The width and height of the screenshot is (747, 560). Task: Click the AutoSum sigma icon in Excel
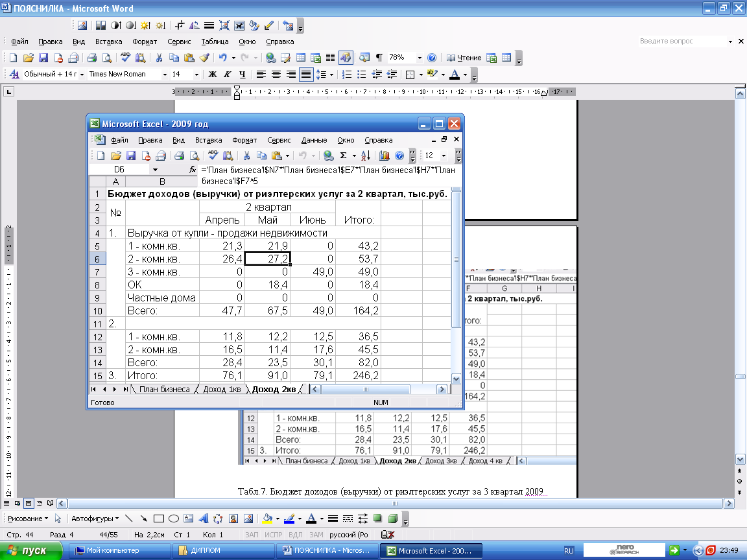pyautogui.click(x=343, y=156)
